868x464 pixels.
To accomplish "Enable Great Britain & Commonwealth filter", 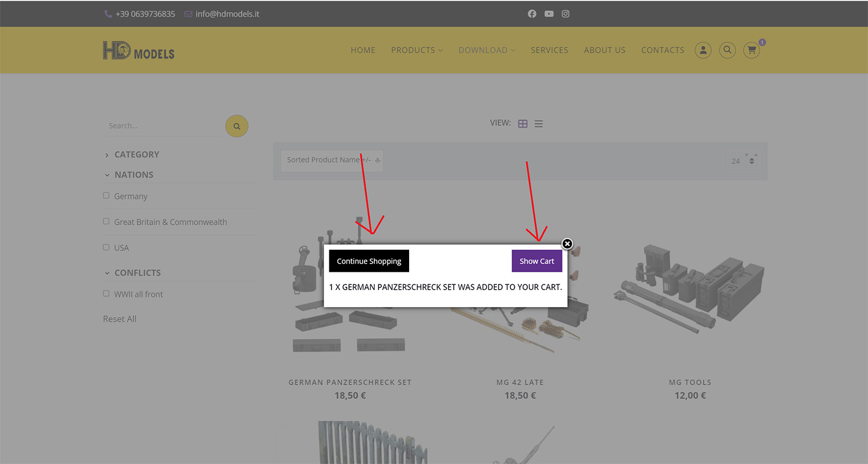I will point(106,221).
